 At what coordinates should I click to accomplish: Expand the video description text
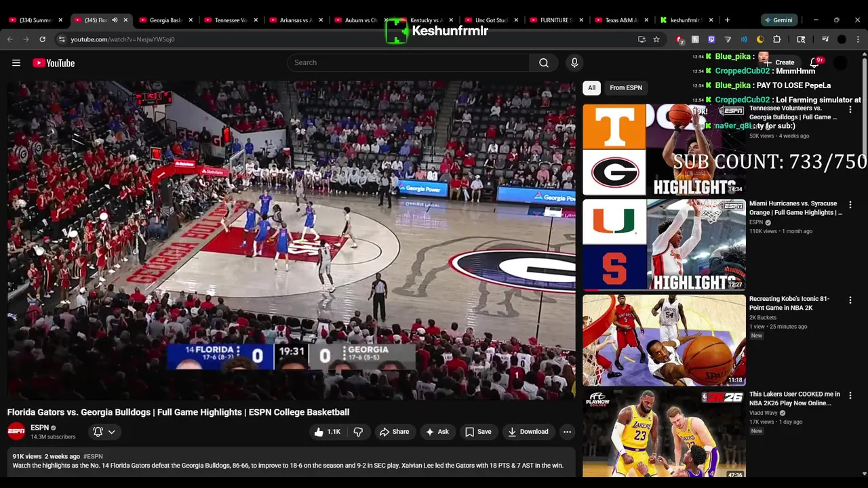(292, 462)
